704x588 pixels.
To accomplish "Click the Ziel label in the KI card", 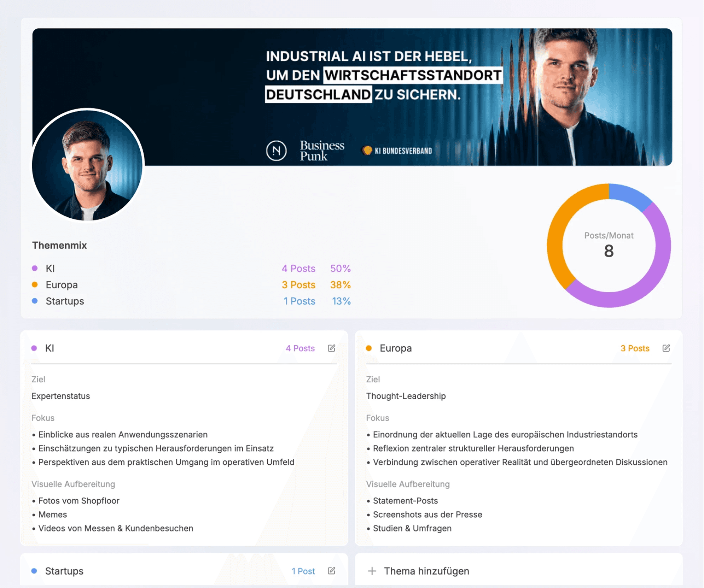I will pyautogui.click(x=38, y=379).
